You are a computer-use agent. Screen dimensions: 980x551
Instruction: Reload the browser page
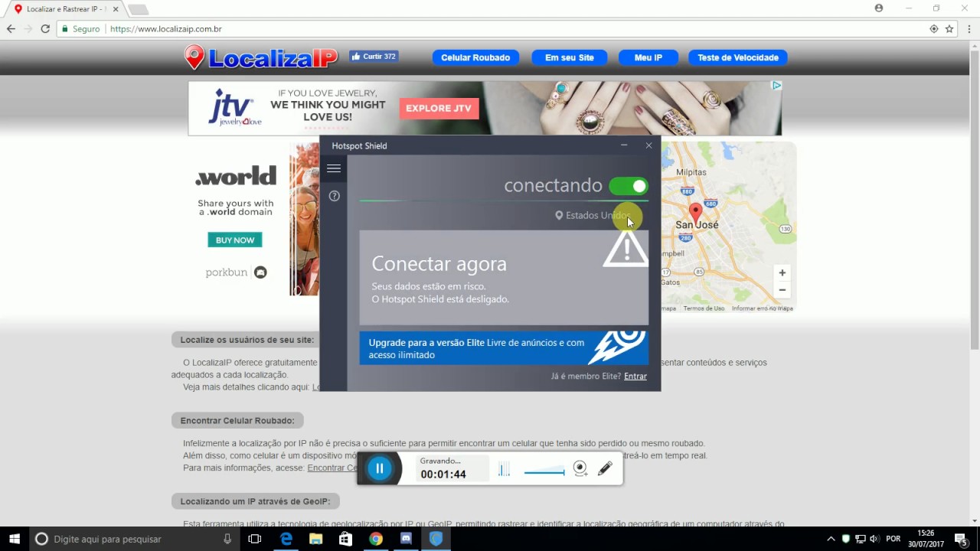[x=45, y=29]
